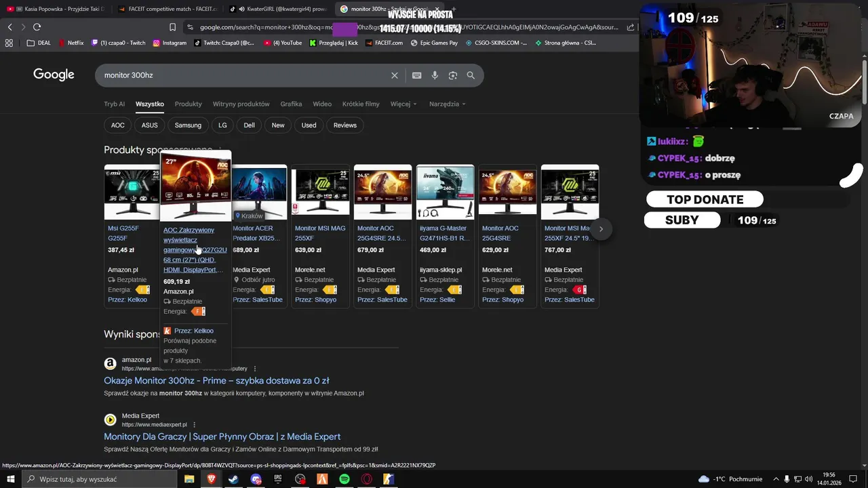Viewport: 868px width, 488px height.
Task: Open the weather widget showing -1°C
Action: coord(730,479)
